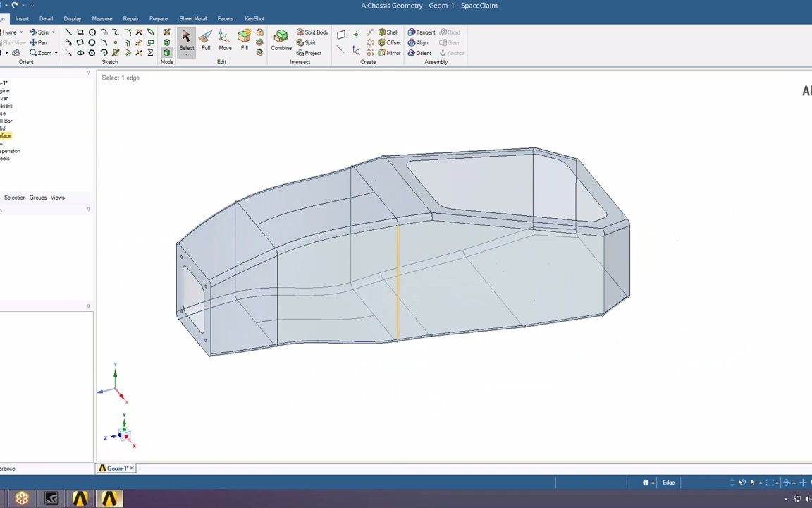
Task: Open the Spin orientation dropdown
Action: tap(54, 32)
